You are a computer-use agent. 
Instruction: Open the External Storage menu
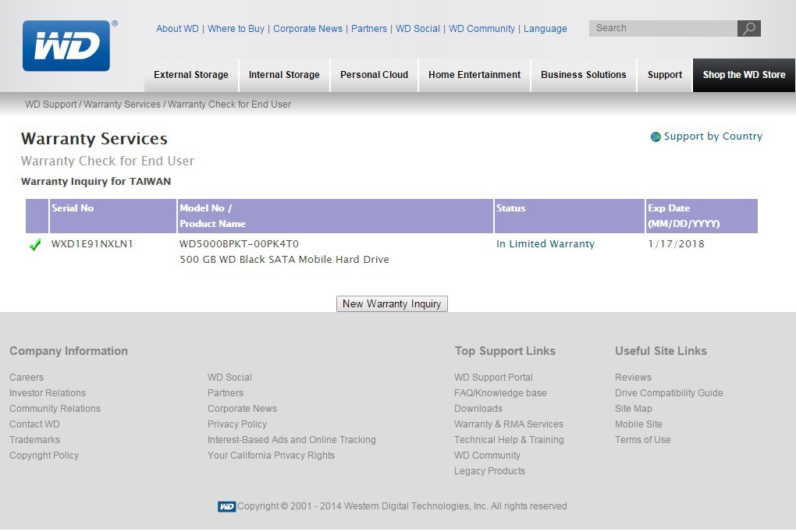coord(191,75)
